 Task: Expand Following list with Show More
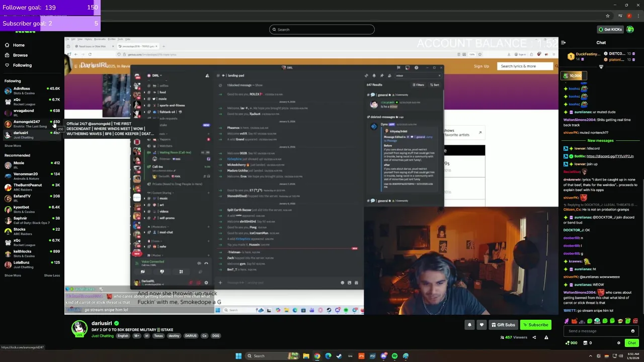[x=13, y=146]
